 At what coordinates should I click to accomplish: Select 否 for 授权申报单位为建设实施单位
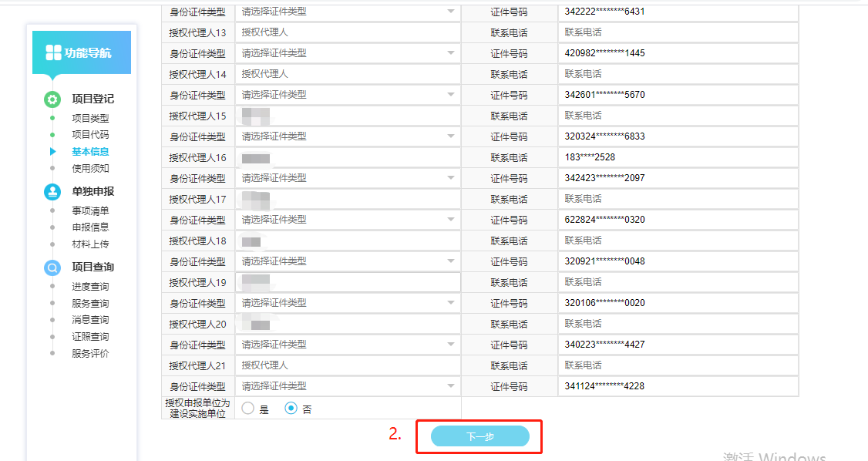[x=291, y=409]
